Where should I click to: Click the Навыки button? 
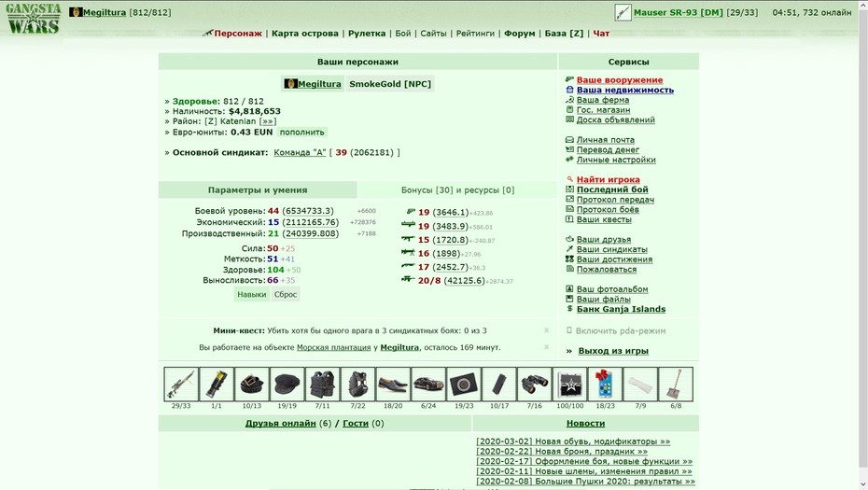(x=251, y=295)
